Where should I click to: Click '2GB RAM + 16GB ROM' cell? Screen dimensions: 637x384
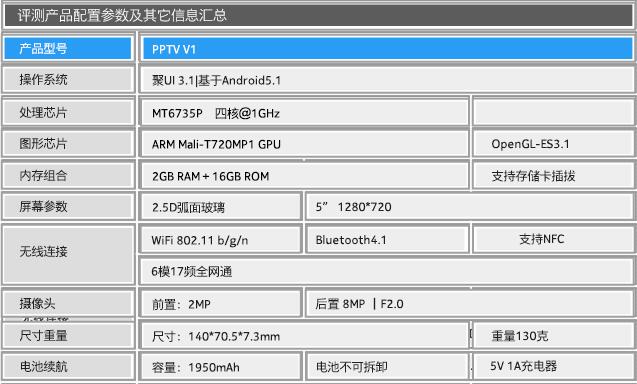click(304, 176)
